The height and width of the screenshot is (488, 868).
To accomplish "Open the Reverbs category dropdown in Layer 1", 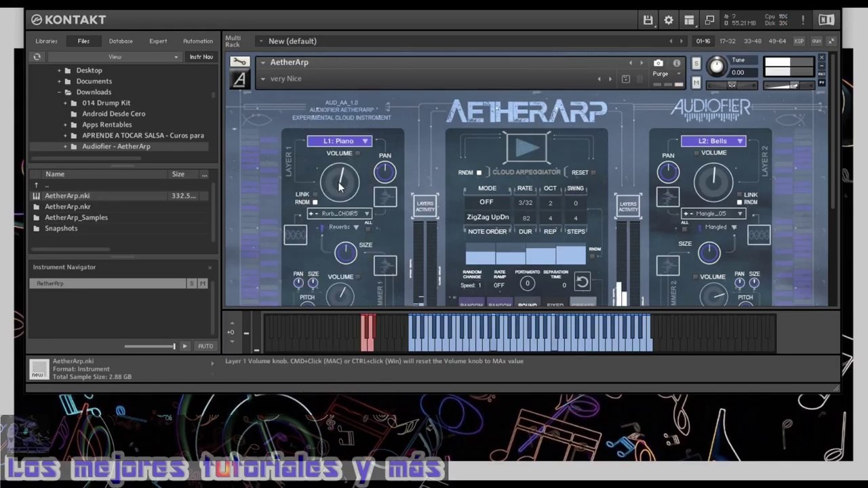I will (343, 227).
